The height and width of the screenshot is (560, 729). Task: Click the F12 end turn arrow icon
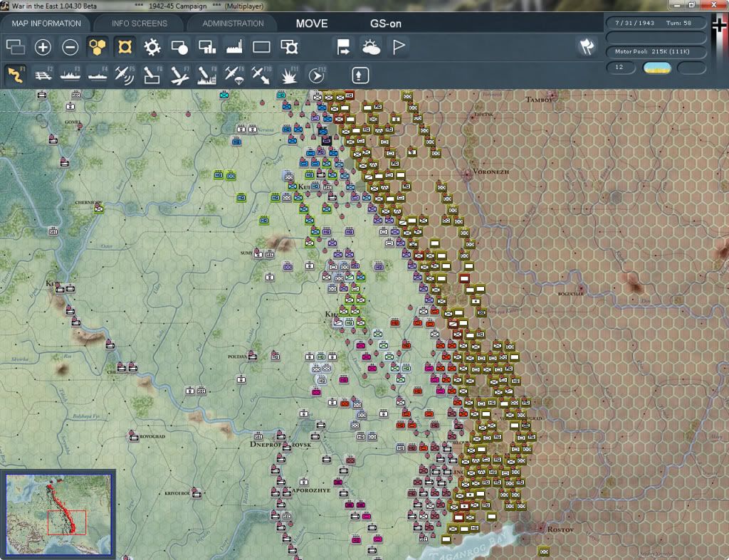click(x=317, y=75)
